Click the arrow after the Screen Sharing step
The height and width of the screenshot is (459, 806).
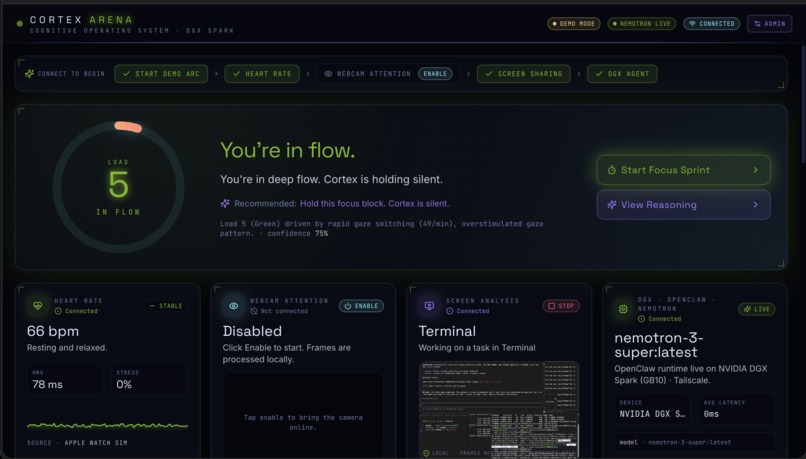579,74
